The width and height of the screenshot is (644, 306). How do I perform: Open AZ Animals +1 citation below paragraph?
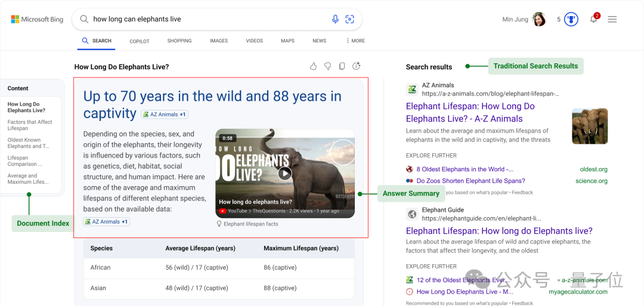pos(106,222)
